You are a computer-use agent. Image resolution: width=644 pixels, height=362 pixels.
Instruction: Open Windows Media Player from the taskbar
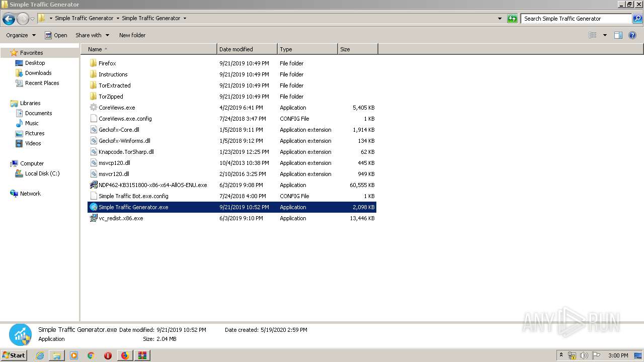tap(74, 355)
